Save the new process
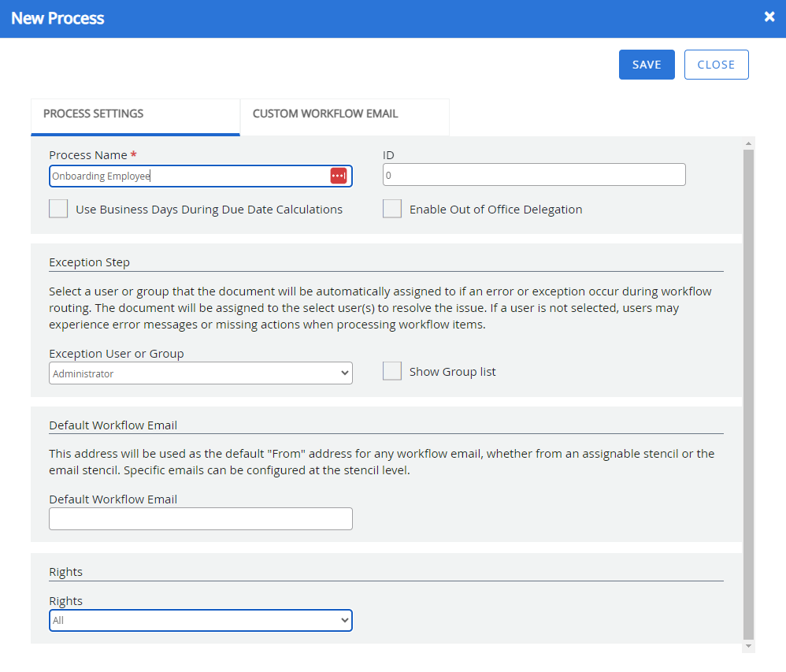This screenshot has width=786, height=672. tap(646, 65)
